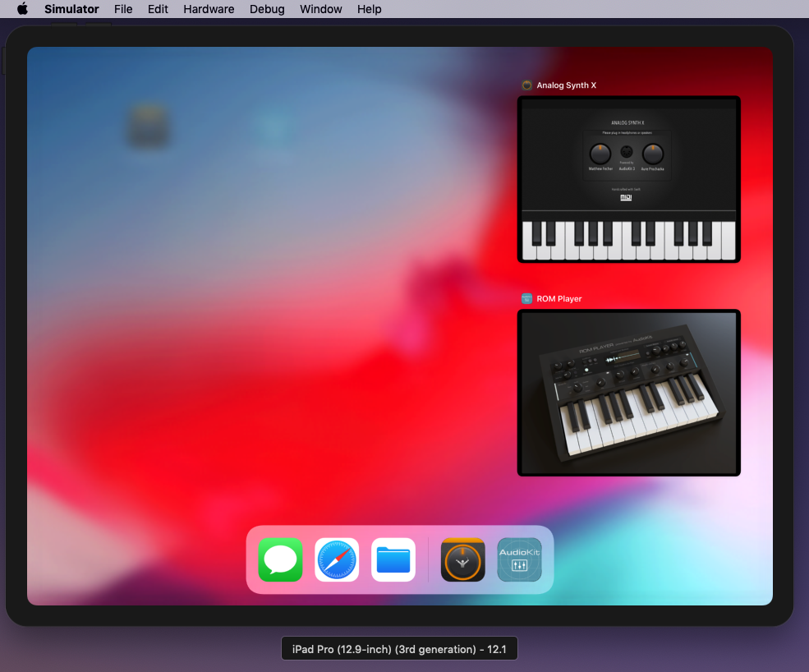Open the Files app in the dock
Viewport: 809px width, 672px height.
point(393,559)
